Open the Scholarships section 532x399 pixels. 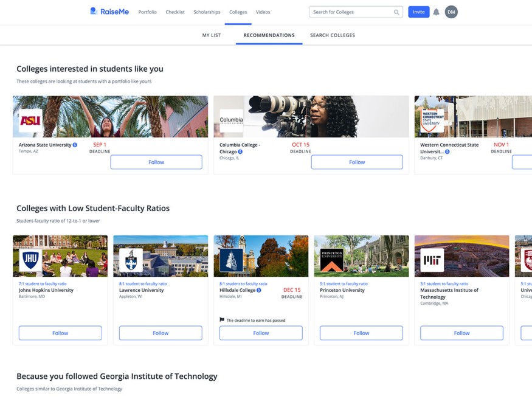[207, 12]
